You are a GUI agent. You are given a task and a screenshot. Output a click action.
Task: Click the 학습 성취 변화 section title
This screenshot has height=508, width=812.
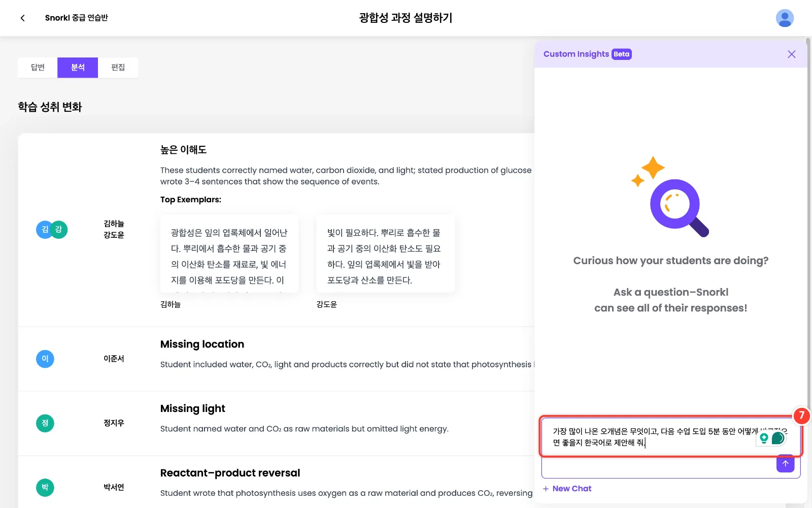(50, 107)
